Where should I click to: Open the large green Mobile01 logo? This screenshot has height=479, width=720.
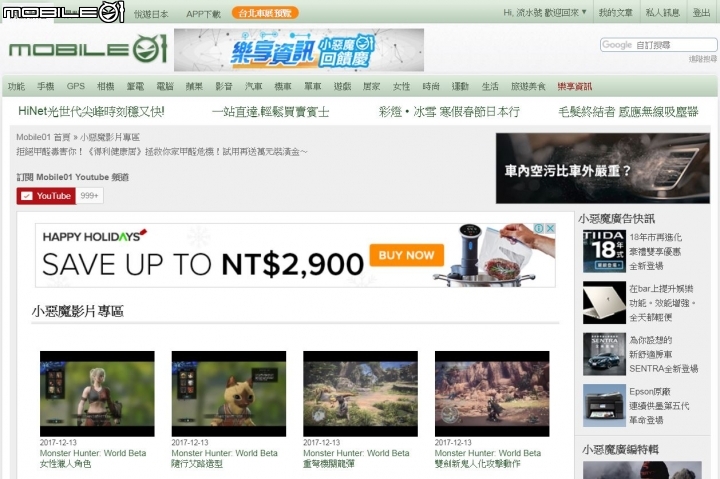point(88,49)
